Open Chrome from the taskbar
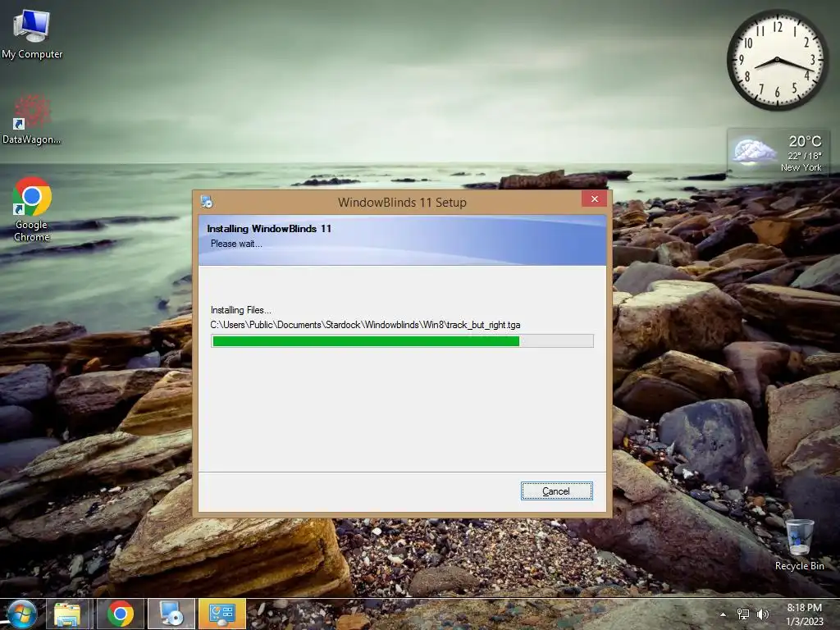The image size is (840, 630). coord(121,614)
